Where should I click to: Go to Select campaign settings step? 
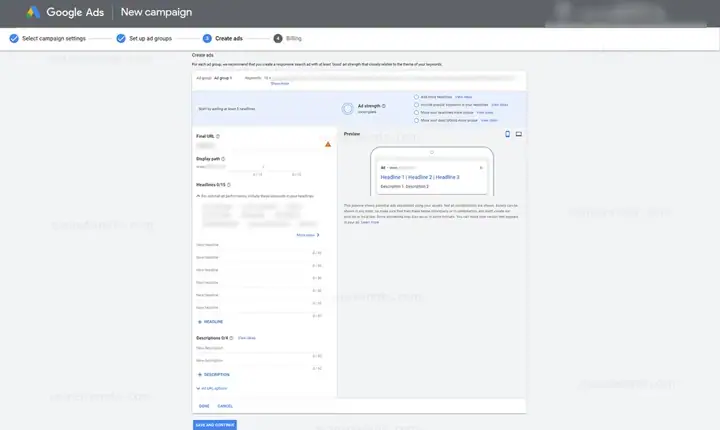pyautogui.click(x=48, y=39)
